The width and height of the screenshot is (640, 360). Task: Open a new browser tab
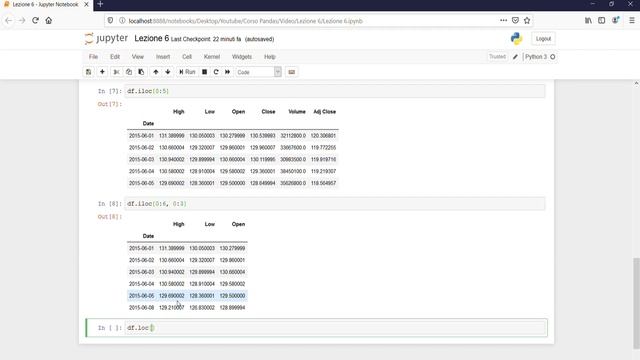pos(100,4)
